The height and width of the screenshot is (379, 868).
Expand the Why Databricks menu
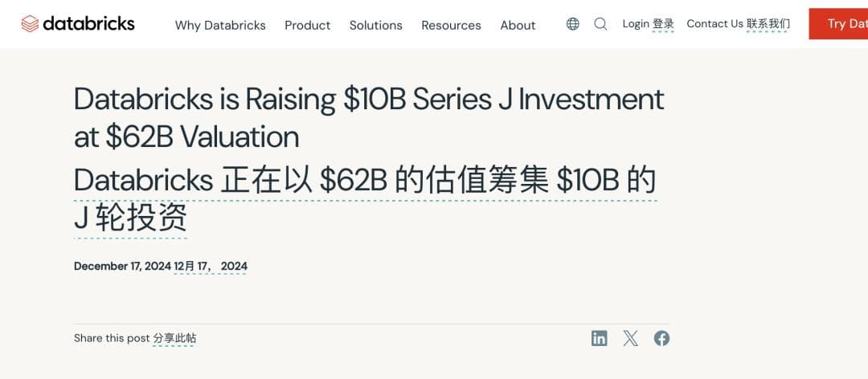tap(220, 25)
